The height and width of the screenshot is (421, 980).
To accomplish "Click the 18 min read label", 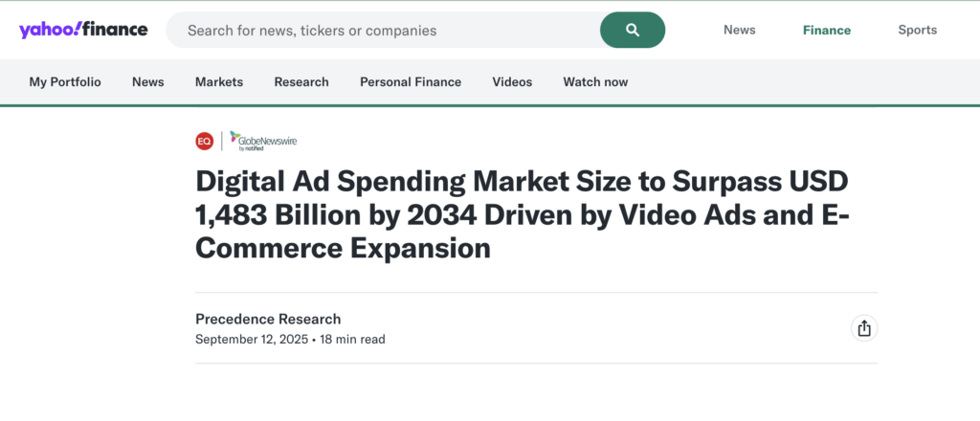I will click(352, 339).
